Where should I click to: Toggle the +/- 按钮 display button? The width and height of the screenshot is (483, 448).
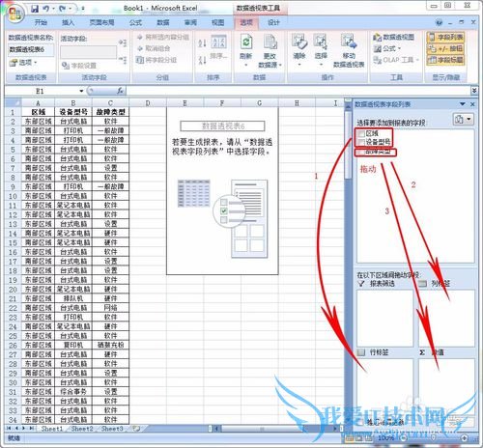point(445,48)
